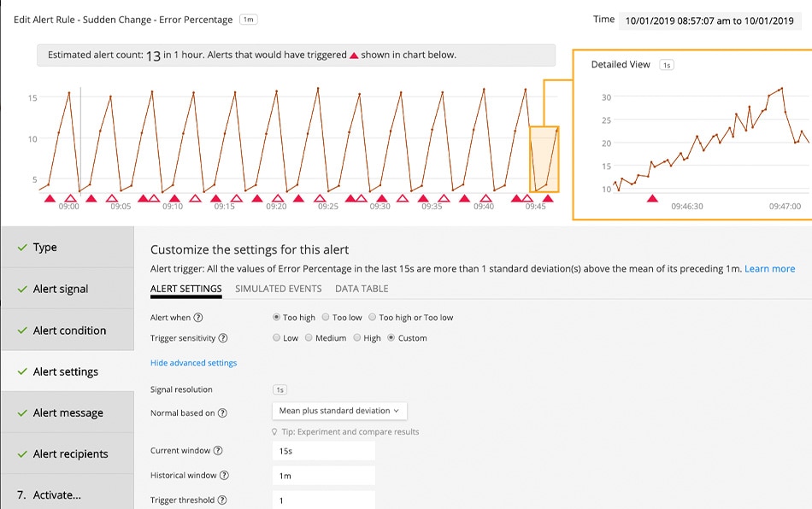Click the Historical window help icon

click(224, 475)
